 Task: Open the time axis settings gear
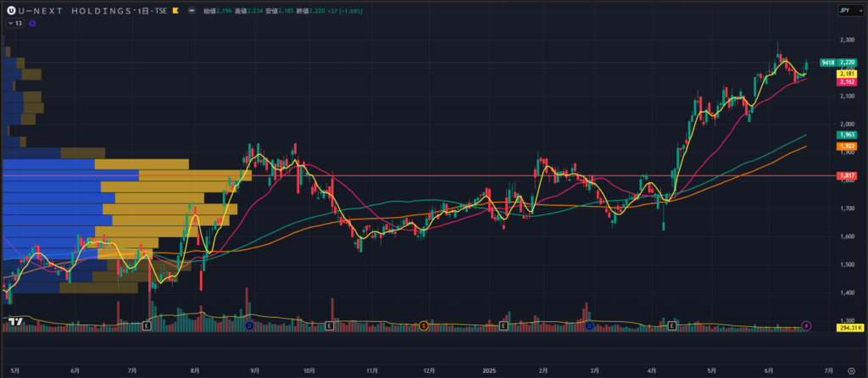click(851, 371)
